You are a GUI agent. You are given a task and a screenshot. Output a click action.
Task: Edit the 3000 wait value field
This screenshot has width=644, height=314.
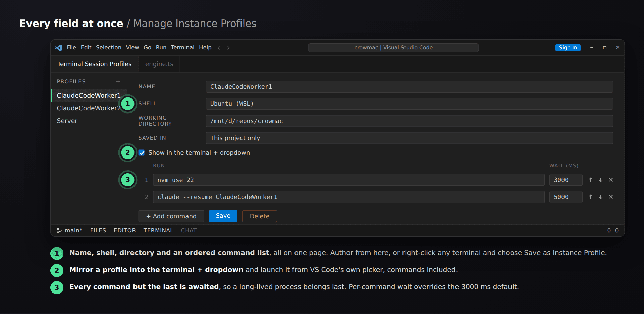pyautogui.click(x=566, y=180)
